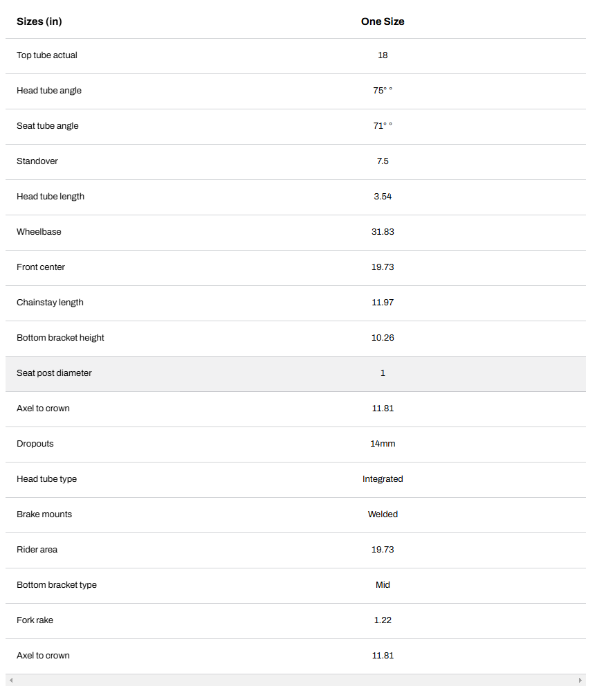Screen dimensions: 604x700
Task: Click the right arrow of the horizontal scrollbar
Action: [580, 681]
